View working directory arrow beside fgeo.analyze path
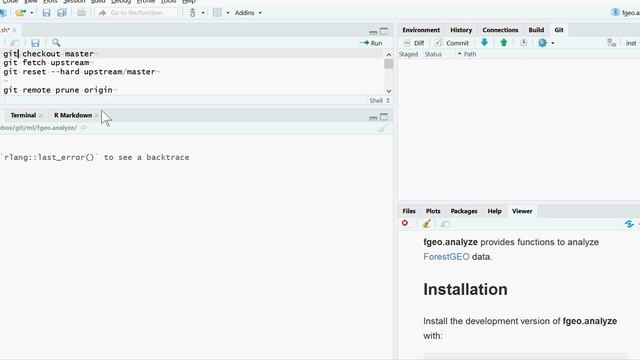 (x=84, y=128)
